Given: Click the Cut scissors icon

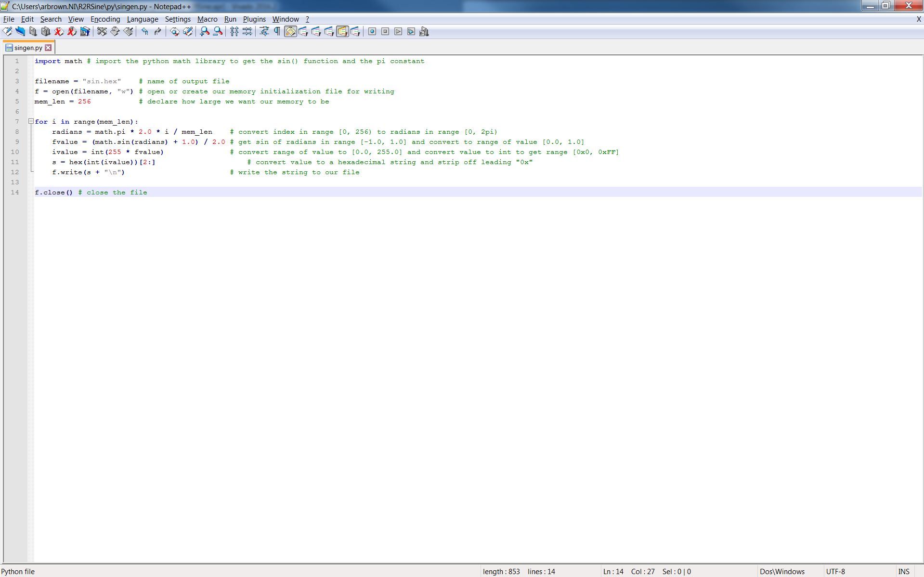Looking at the screenshot, I should point(102,32).
